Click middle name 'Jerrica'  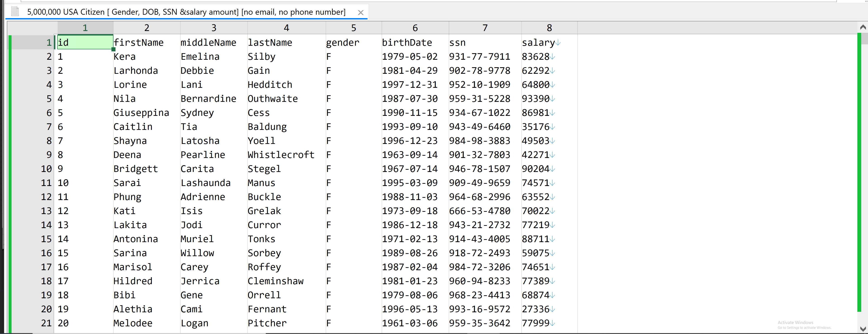200,281
